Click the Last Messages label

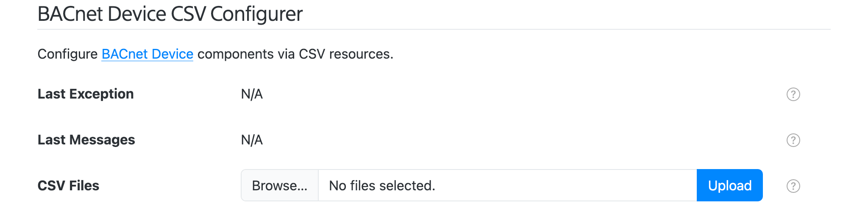86,140
